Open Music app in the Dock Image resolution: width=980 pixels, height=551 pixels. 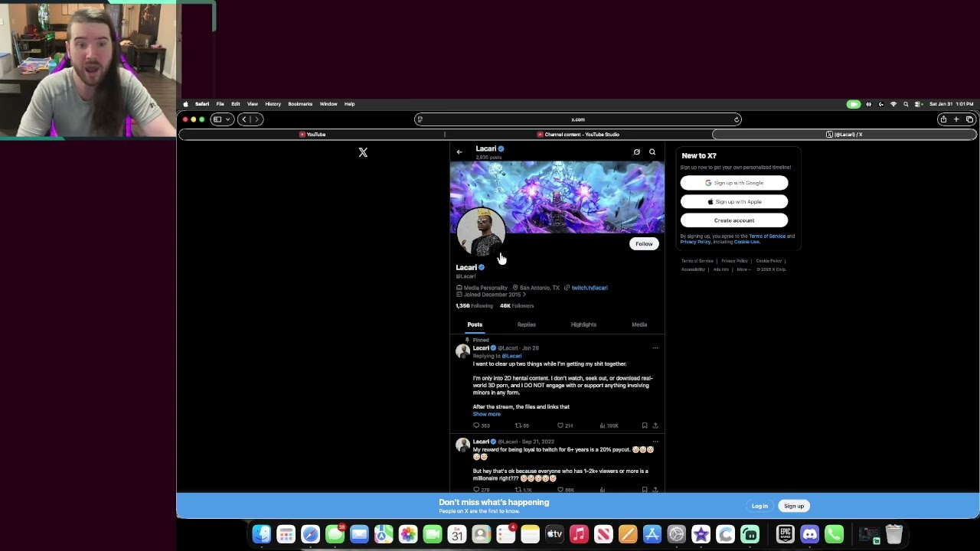[579, 534]
